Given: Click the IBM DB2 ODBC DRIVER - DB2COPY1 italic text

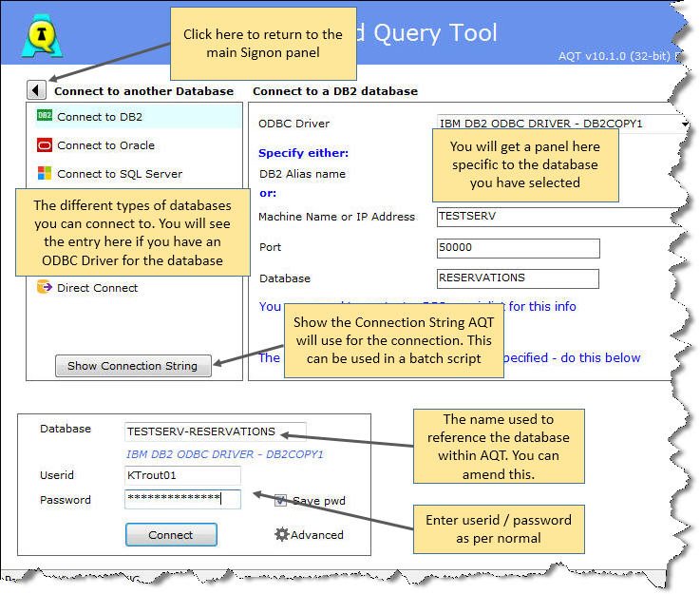Looking at the screenshot, I should pyautogui.click(x=224, y=454).
